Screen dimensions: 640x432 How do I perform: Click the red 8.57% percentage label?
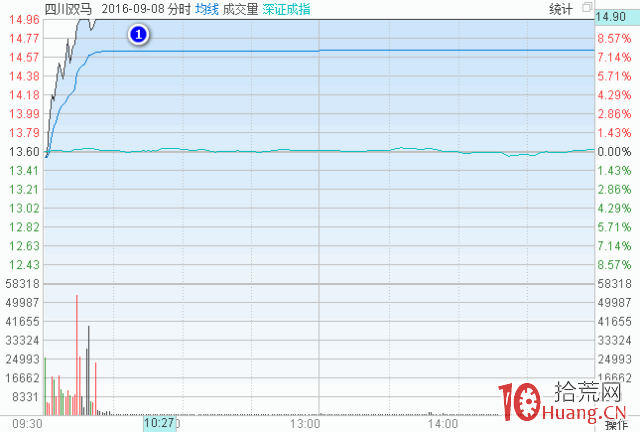coord(614,39)
